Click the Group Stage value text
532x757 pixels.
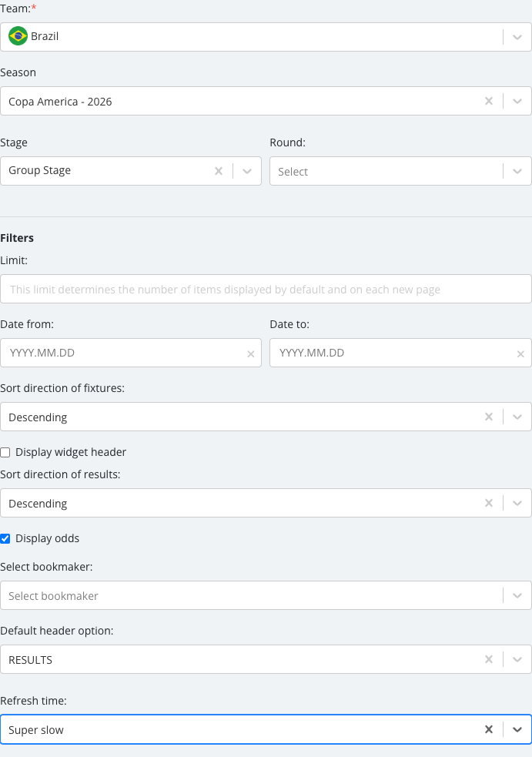(39, 170)
